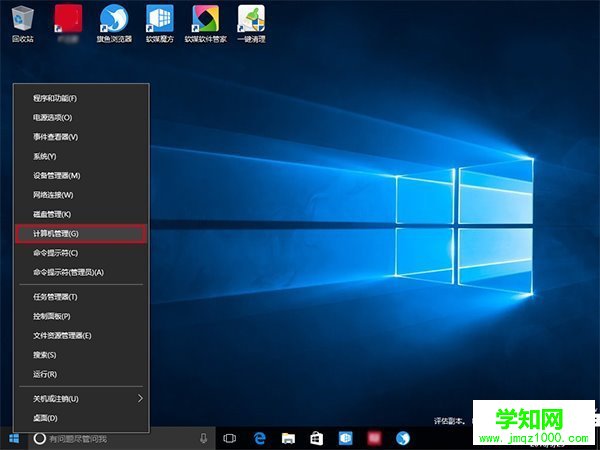Expand the 关机或注销(U) submenu arrow
Image resolution: width=600 pixels, height=450 pixels.
140,399
